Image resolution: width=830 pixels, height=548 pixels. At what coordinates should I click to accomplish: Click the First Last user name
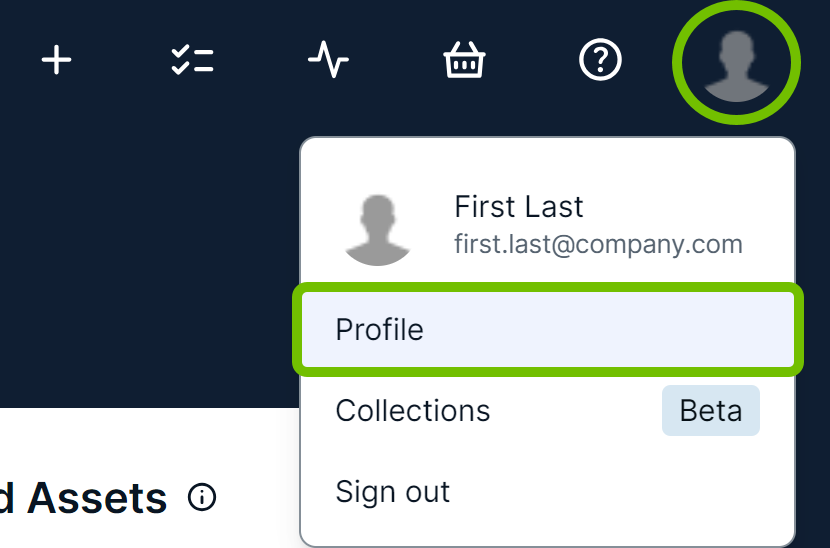[x=518, y=207]
